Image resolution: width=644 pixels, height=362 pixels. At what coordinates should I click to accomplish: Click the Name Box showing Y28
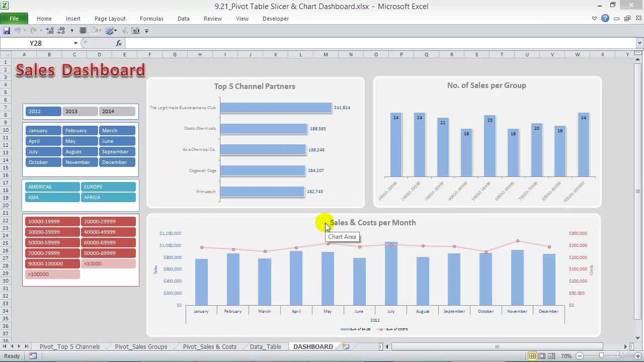(36, 43)
